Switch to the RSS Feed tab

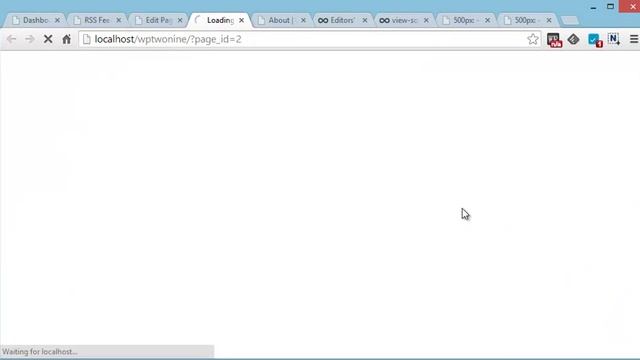click(x=97, y=20)
